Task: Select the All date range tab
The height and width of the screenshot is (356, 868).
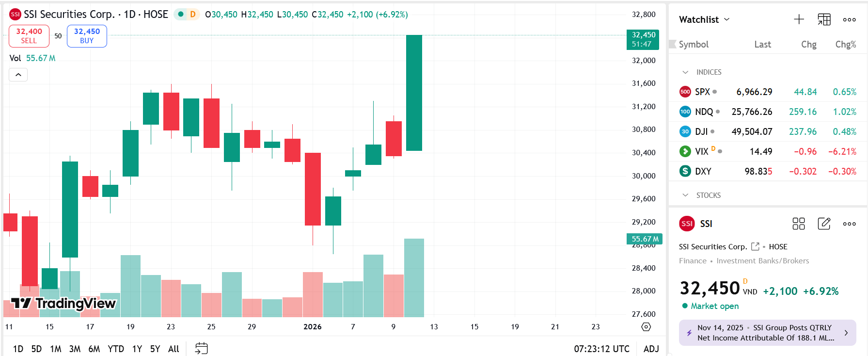Action: [x=174, y=349]
